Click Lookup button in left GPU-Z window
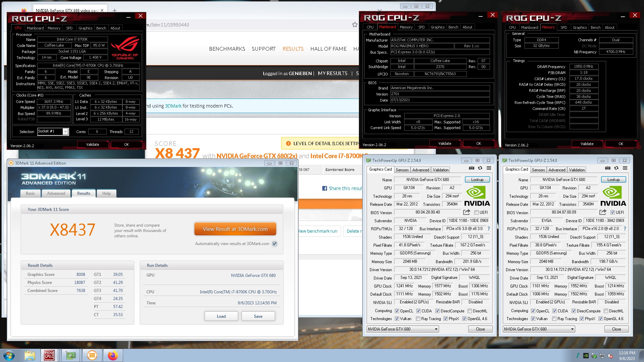The height and width of the screenshot is (362, 644). (x=477, y=180)
